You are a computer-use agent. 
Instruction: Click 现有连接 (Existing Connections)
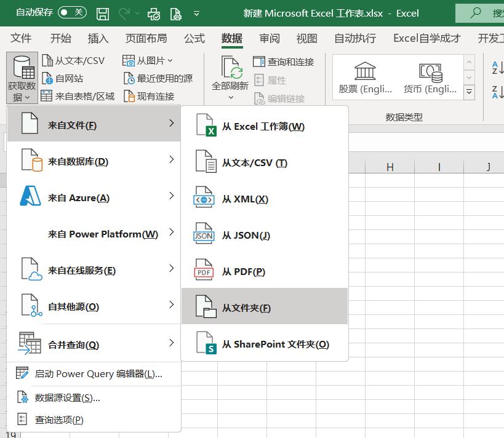(x=149, y=96)
